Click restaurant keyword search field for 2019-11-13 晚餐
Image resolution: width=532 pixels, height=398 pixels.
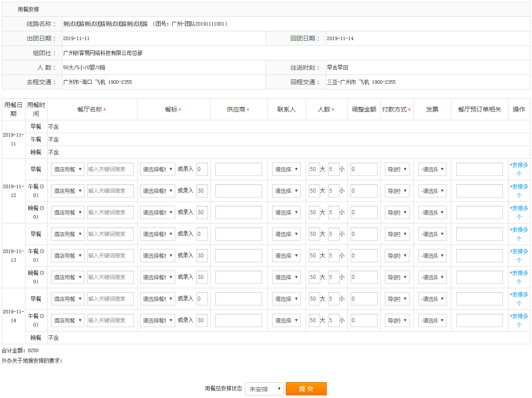tap(111, 277)
